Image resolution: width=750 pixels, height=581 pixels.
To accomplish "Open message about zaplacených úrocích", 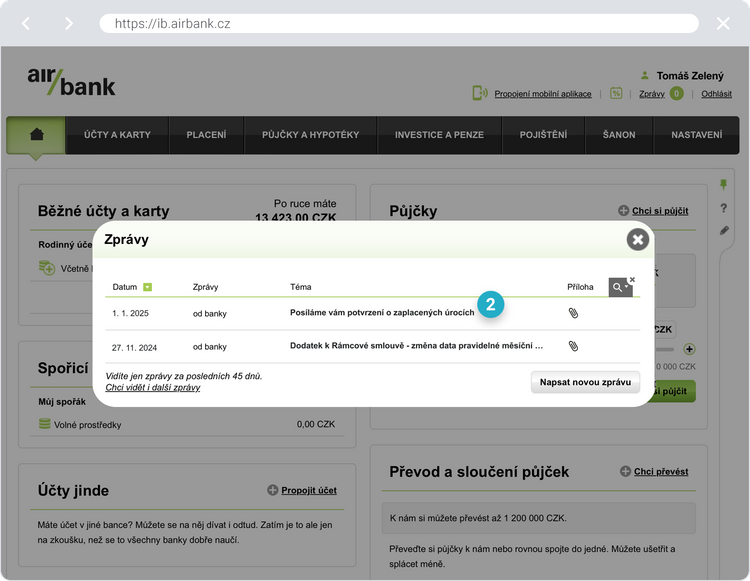I will 382,313.
